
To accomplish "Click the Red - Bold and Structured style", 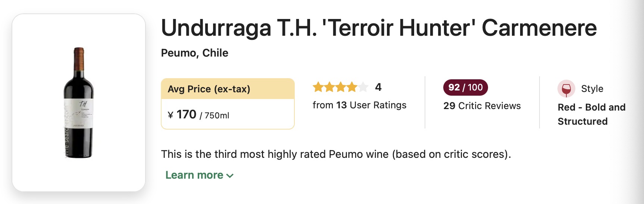I will (591, 114).
